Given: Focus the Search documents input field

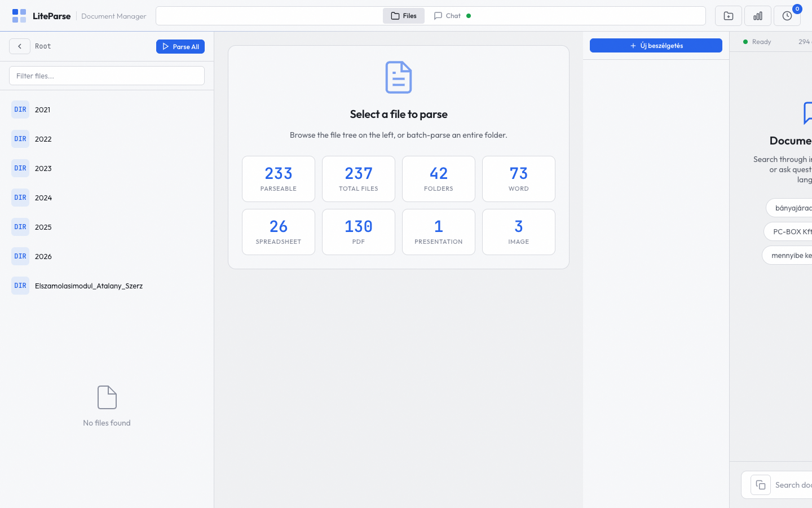Looking at the screenshot, I should pos(793,485).
